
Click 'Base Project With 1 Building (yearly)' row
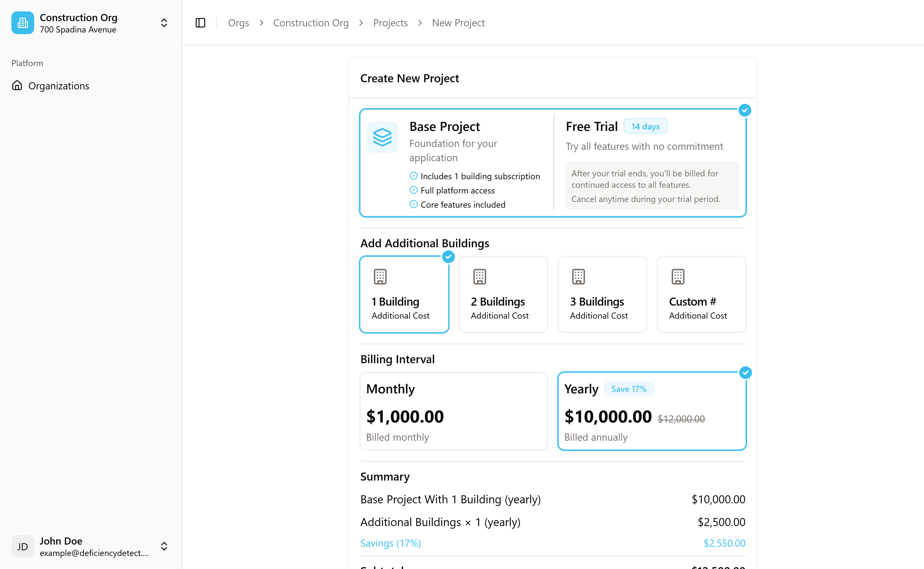(x=553, y=500)
